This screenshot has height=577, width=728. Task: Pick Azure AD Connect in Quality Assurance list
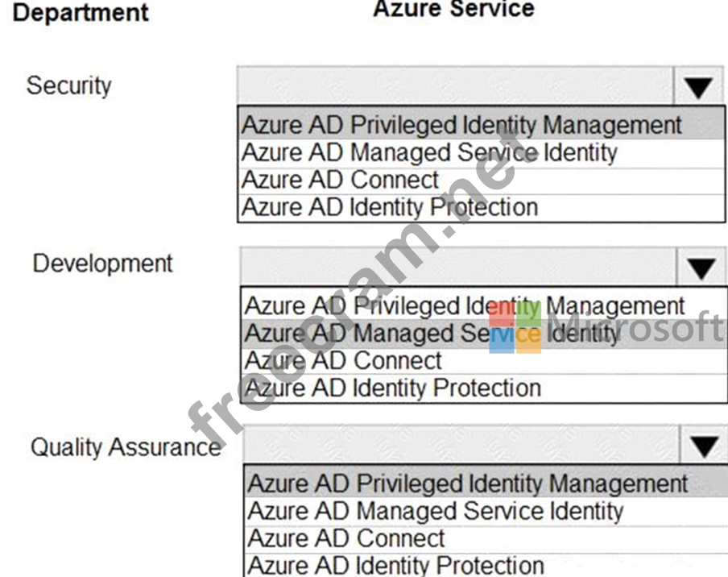346,538
